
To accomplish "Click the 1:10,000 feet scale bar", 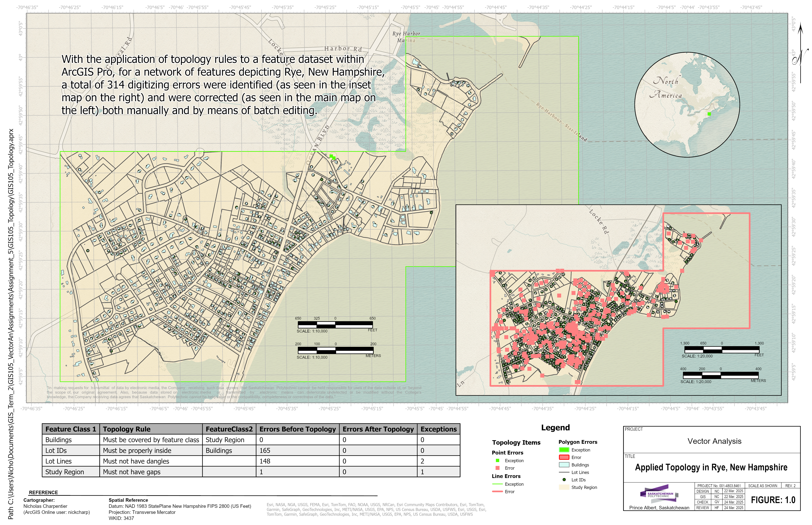I will pyautogui.click(x=335, y=325).
